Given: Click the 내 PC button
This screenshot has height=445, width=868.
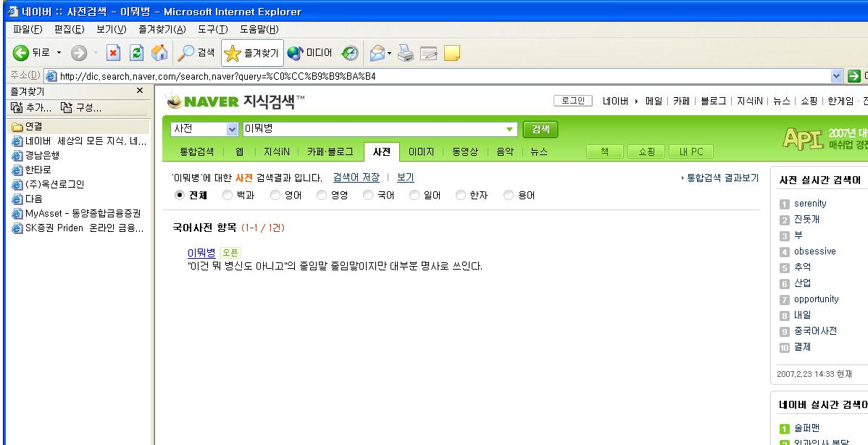Looking at the screenshot, I should 691,151.
